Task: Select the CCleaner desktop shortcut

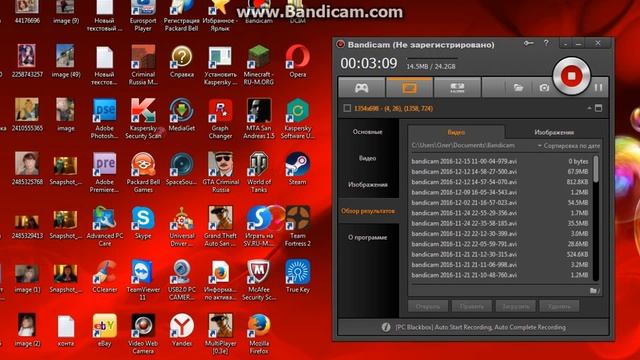Action: [x=104, y=276]
